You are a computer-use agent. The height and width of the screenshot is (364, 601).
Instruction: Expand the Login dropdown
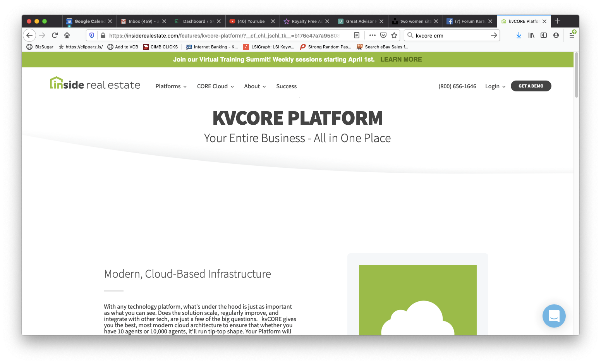tap(495, 86)
